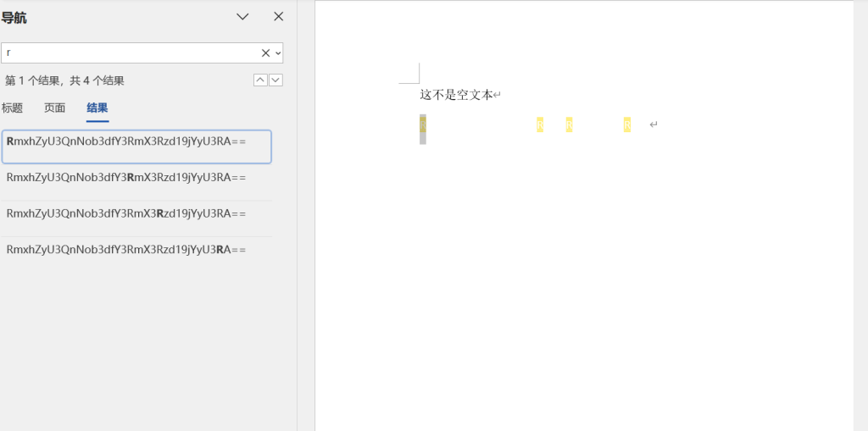Select the 结果 tab
This screenshot has height=431, width=868.
(x=97, y=108)
